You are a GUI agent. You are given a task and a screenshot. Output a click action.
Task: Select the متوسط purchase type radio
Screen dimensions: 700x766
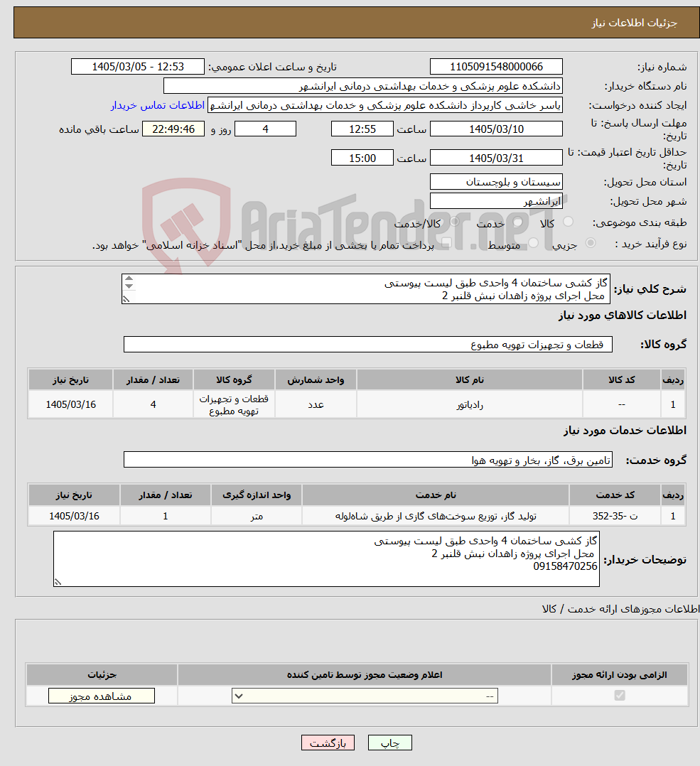tap(534, 243)
